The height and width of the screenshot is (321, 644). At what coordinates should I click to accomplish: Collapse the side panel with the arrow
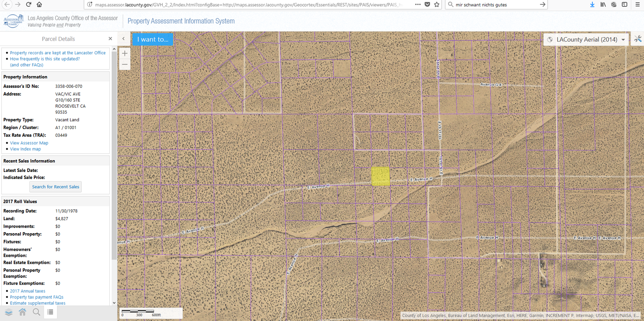point(124,39)
